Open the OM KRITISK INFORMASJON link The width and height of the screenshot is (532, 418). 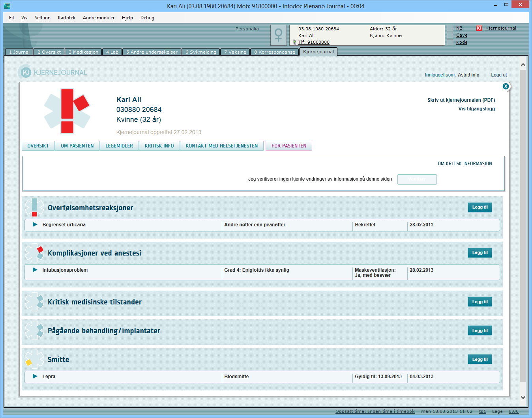click(465, 164)
